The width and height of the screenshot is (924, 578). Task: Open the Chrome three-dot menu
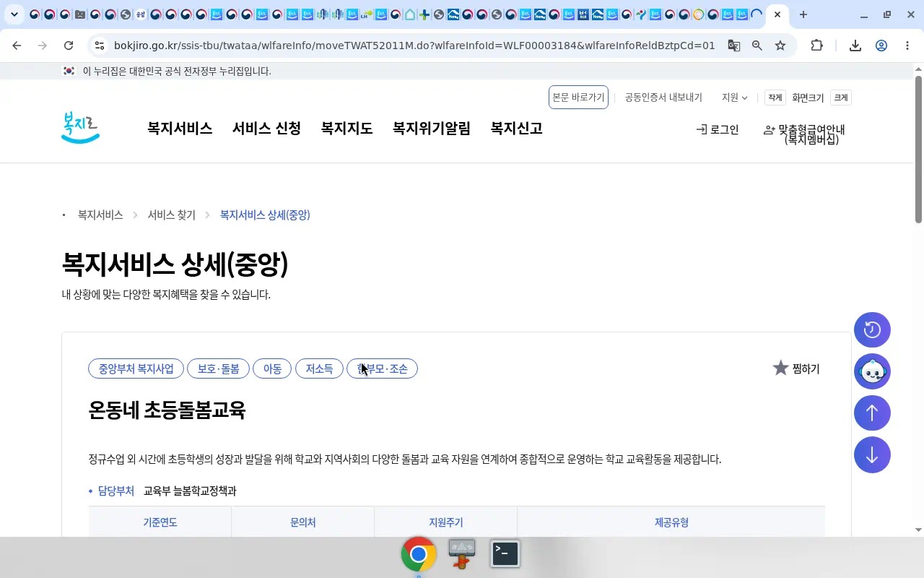(x=907, y=46)
